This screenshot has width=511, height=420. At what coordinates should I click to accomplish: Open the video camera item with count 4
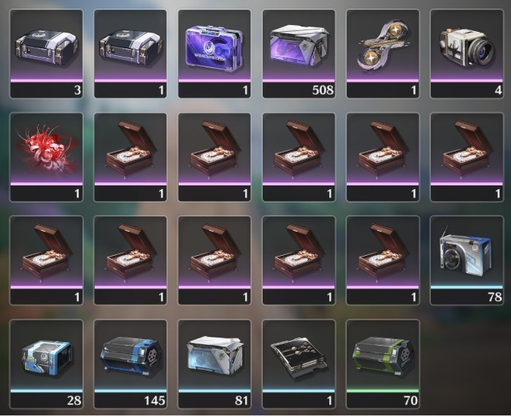tap(467, 54)
